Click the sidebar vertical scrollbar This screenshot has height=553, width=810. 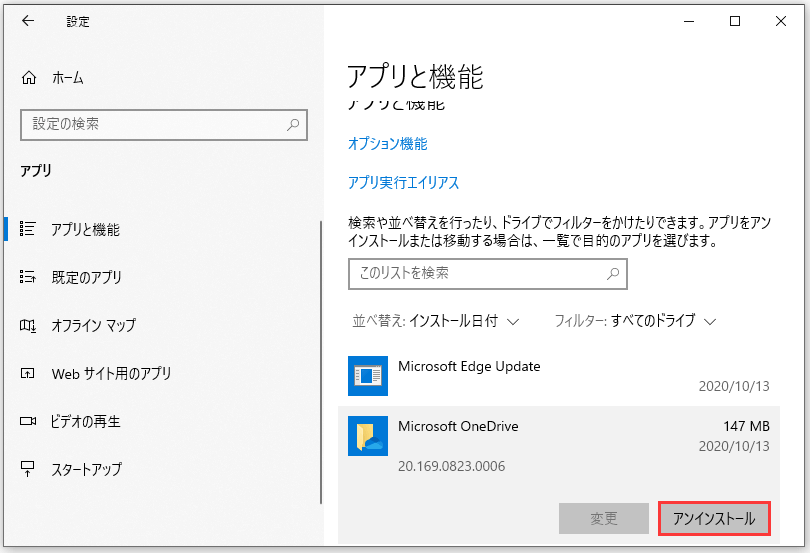pyautogui.click(x=321, y=362)
